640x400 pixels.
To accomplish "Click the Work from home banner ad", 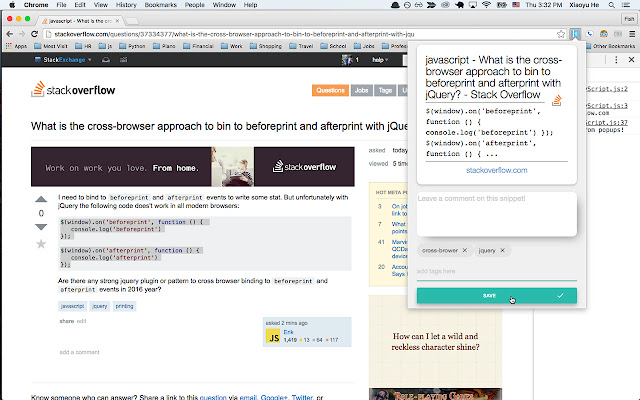I will click(x=193, y=167).
